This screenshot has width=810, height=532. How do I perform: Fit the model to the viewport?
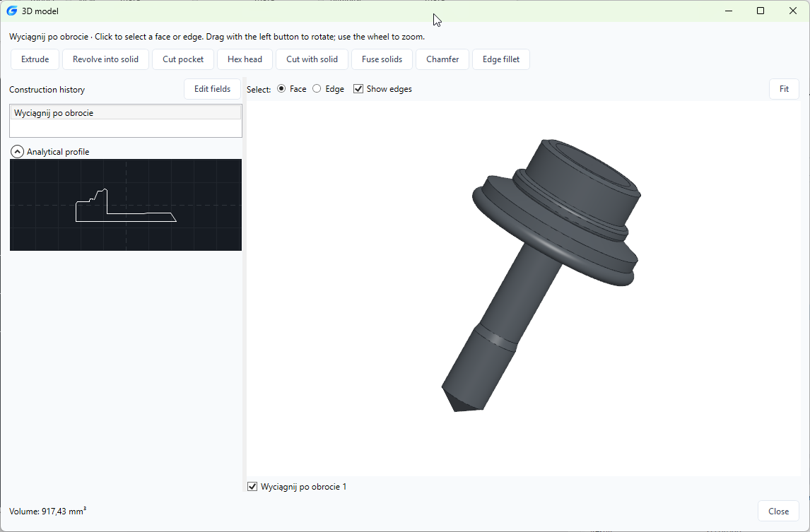pos(784,89)
